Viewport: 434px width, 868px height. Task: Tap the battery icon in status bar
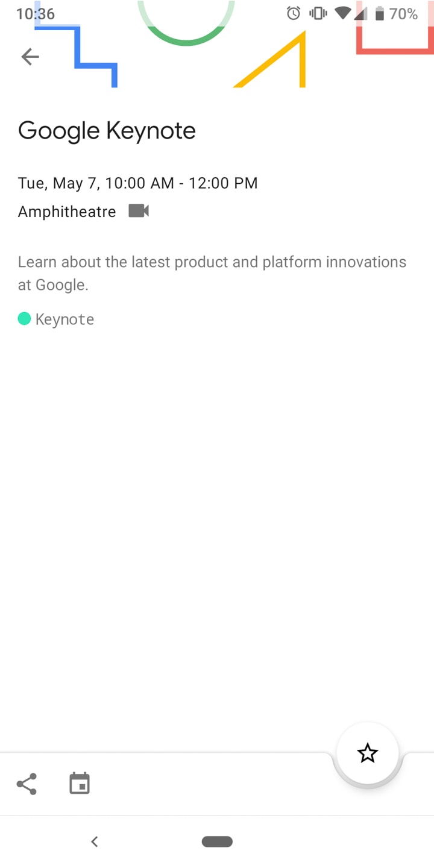click(x=380, y=13)
